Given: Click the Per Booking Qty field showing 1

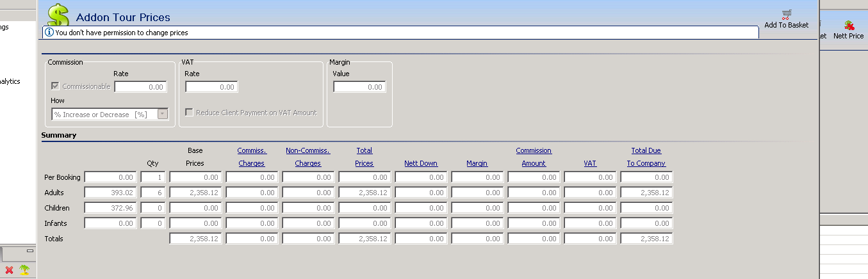Looking at the screenshot, I should 152,177.
